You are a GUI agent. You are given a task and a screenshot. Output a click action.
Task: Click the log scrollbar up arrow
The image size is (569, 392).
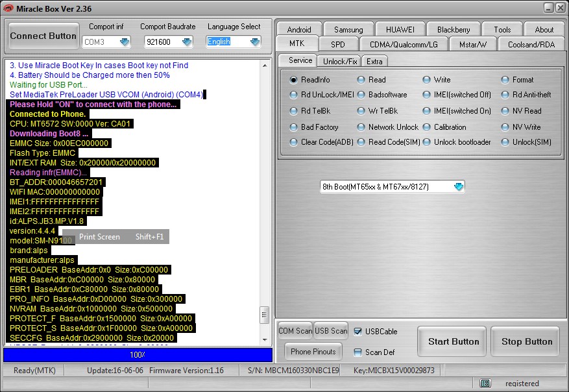(265, 66)
